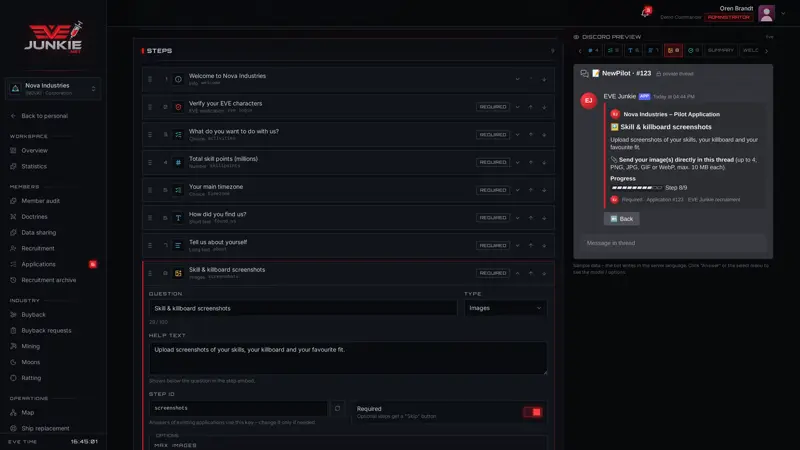Move 'How did you find us?' step down

(544, 218)
